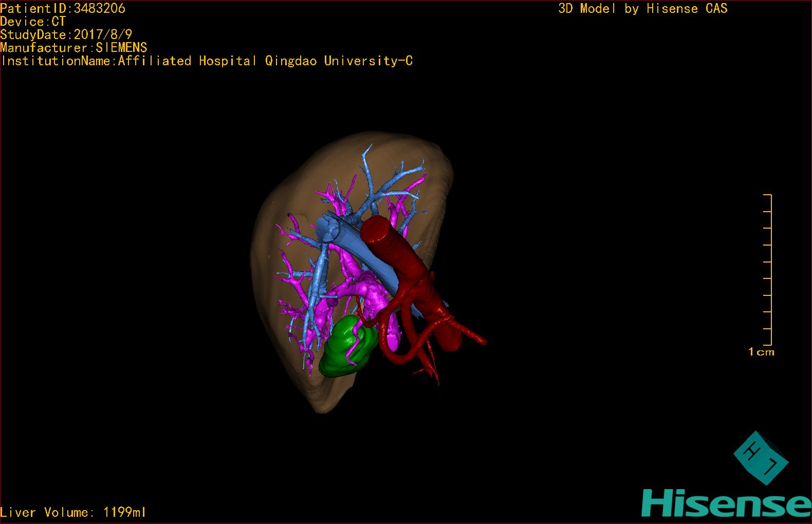
Task: Click the 3D Model by Hisense CAS title
Action: click(x=643, y=8)
